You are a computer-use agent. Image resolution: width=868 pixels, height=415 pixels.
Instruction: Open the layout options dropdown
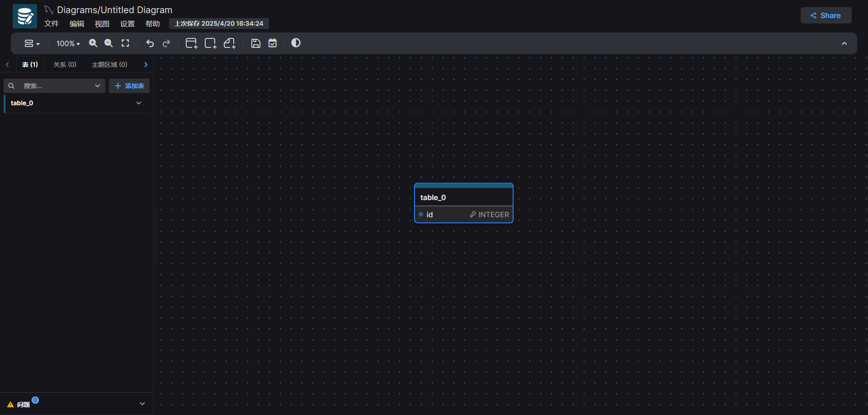point(32,44)
